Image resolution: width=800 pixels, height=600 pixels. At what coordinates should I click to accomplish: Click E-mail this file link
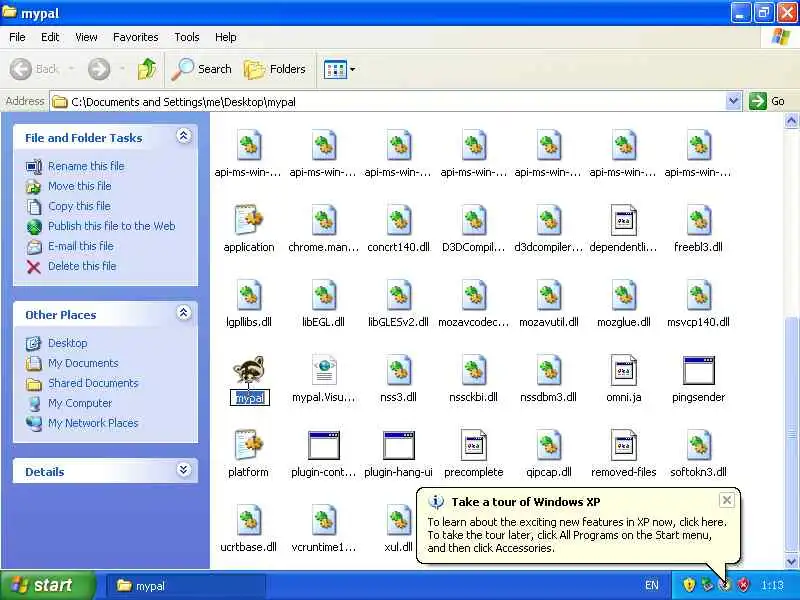tap(81, 246)
